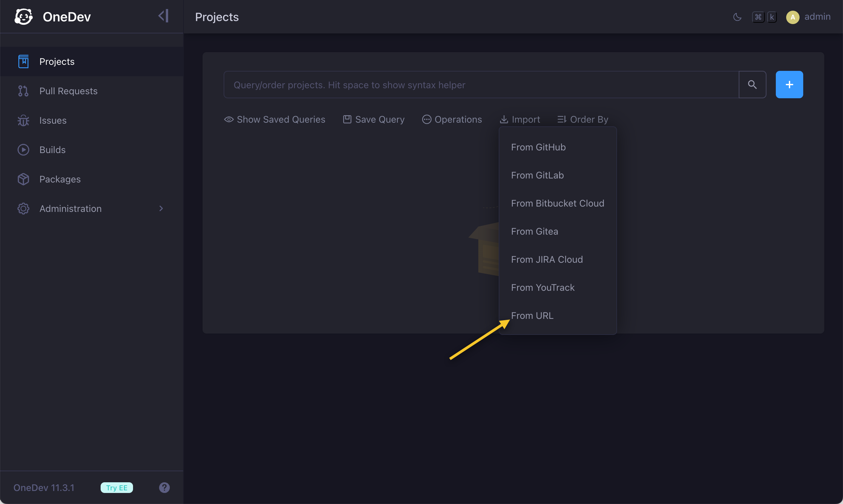Click the Pull Requests sidebar icon
This screenshot has height=504, width=843.
coord(23,91)
